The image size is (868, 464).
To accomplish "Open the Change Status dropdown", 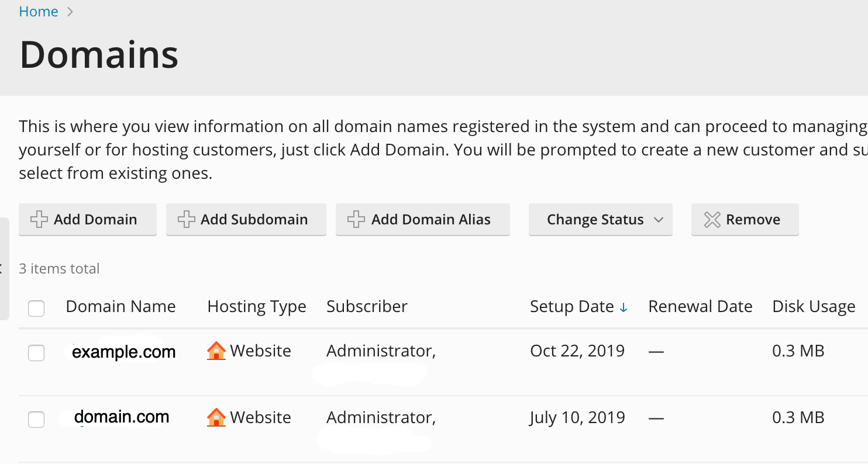I will pos(600,219).
